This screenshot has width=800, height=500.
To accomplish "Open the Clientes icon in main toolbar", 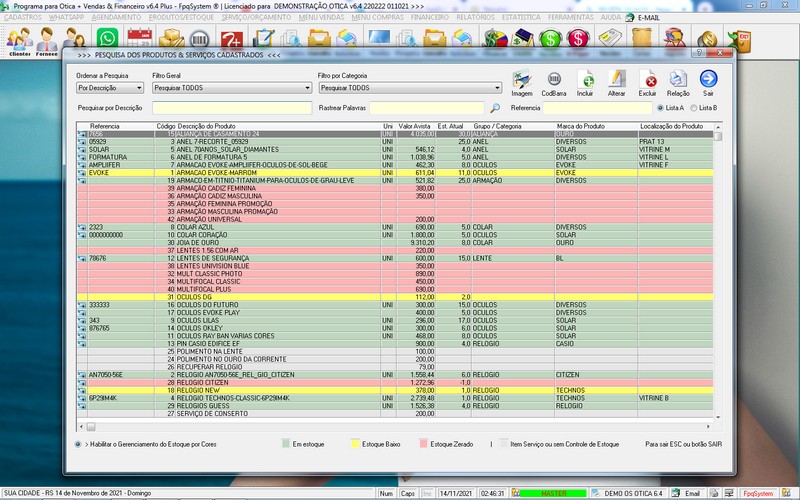I will pos(18,40).
